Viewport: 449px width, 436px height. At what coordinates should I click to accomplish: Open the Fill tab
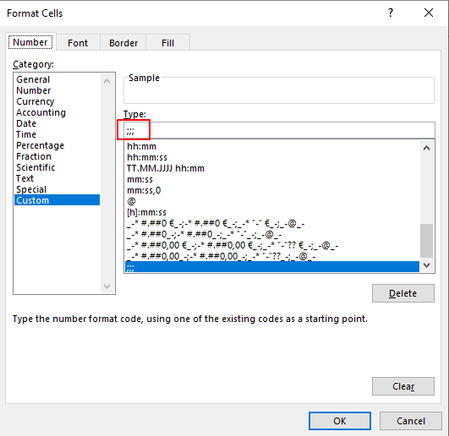point(168,43)
